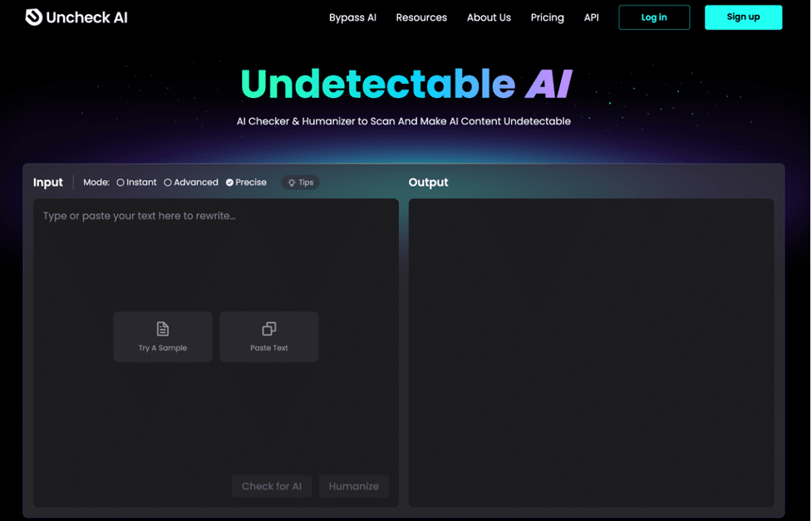This screenshot has height=521, width=812.
Task: Open the Resources menu item
Action: [x=421, y=17]
